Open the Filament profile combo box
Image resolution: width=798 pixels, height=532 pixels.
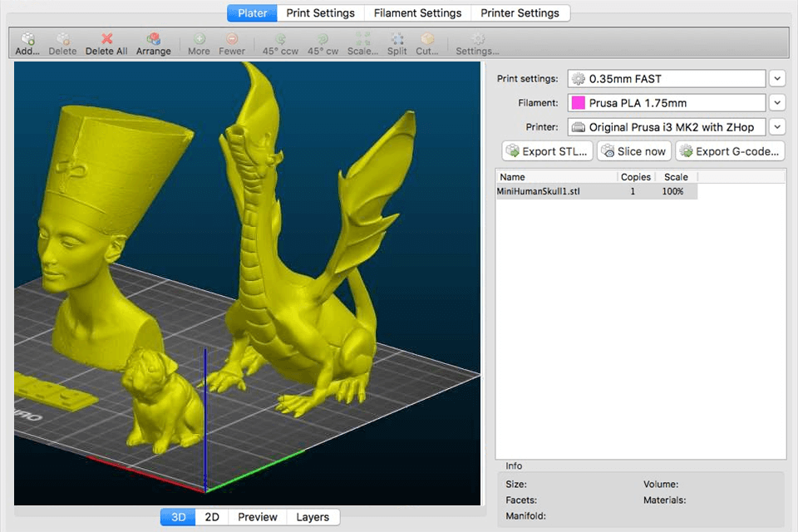pyautogui.click(x=667, y=103)
